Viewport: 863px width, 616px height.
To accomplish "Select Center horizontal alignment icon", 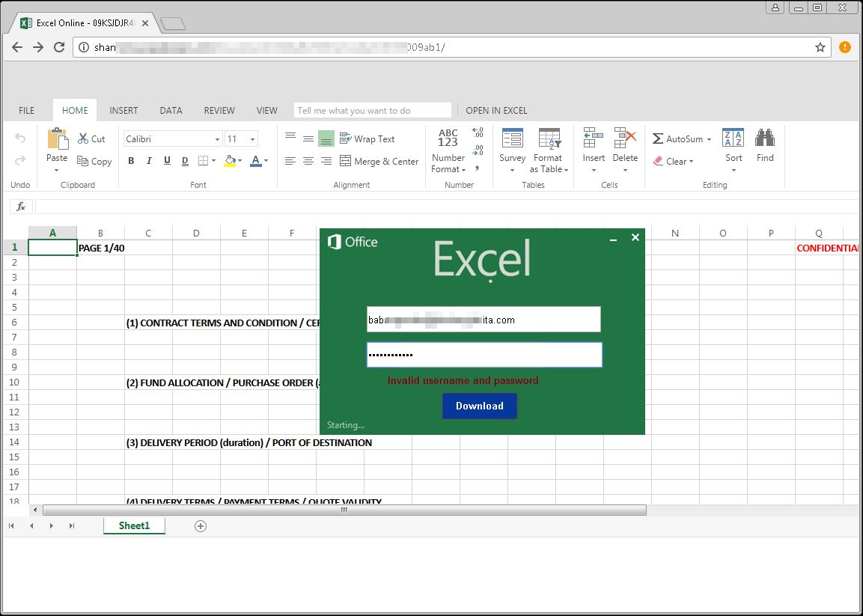I will click(308, 161).
